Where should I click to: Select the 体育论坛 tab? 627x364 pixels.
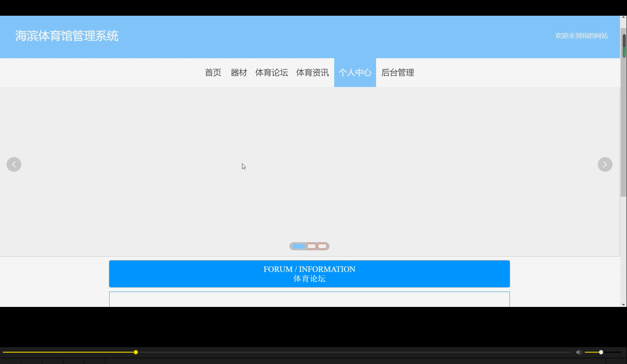(271, 72)
